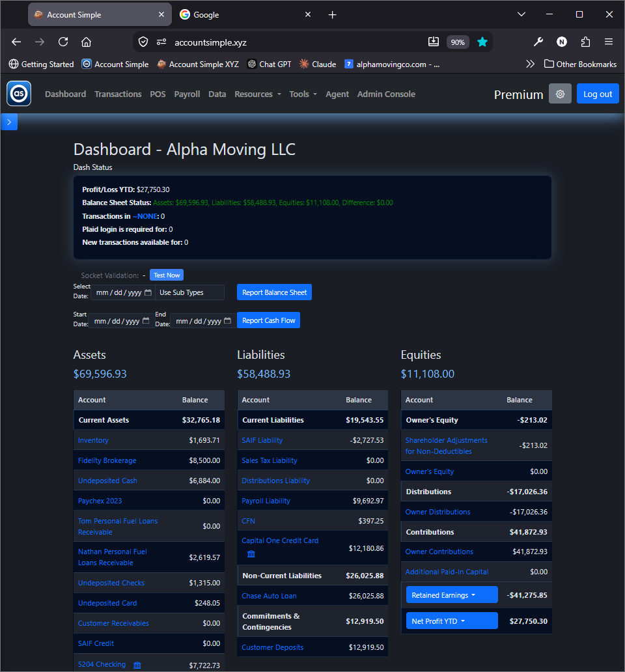Click the install/download page icon in address bar
Screen dimensions: 625x672
pyautogui.click(x=434, y=42)
